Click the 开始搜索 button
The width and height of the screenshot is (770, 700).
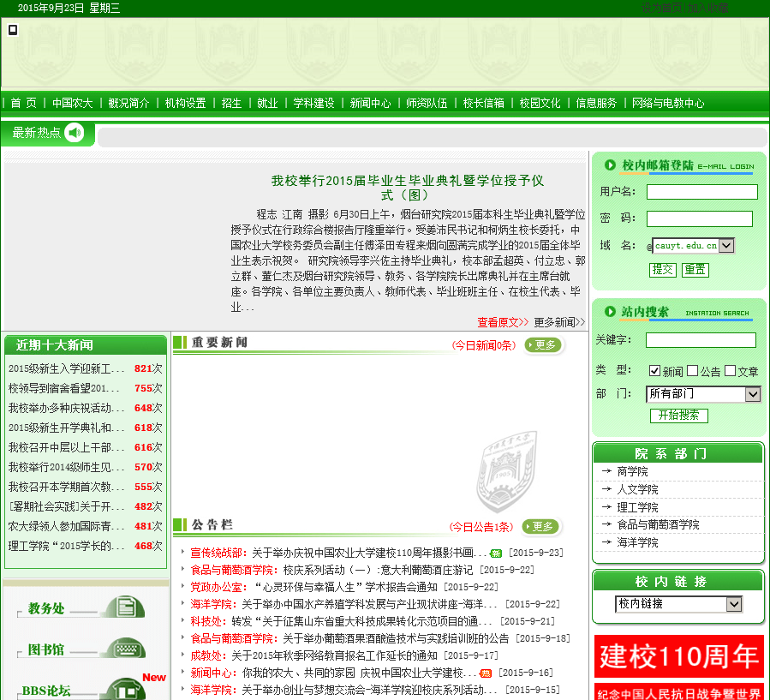(679, 416)
